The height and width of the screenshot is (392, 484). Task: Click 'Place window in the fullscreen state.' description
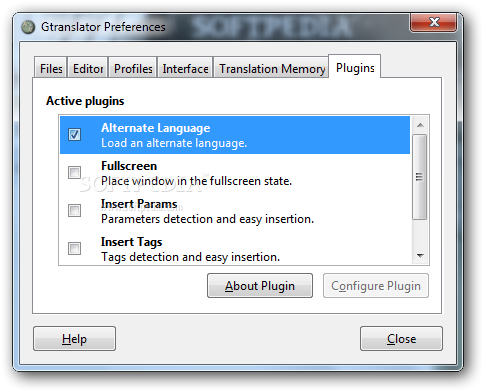(x=196, y=181)
